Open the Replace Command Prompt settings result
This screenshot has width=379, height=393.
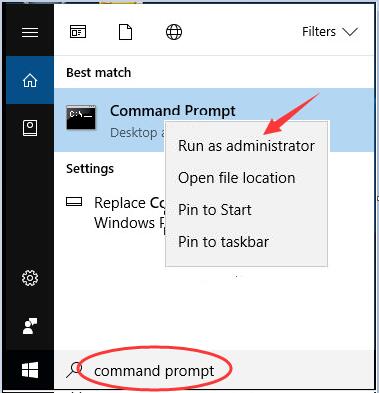110,213
